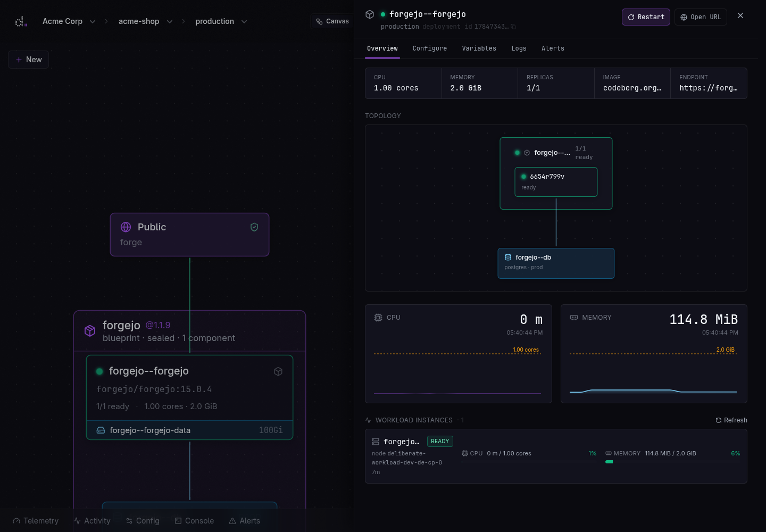
Task: Switch to the Overview tab
Action: 382,48
